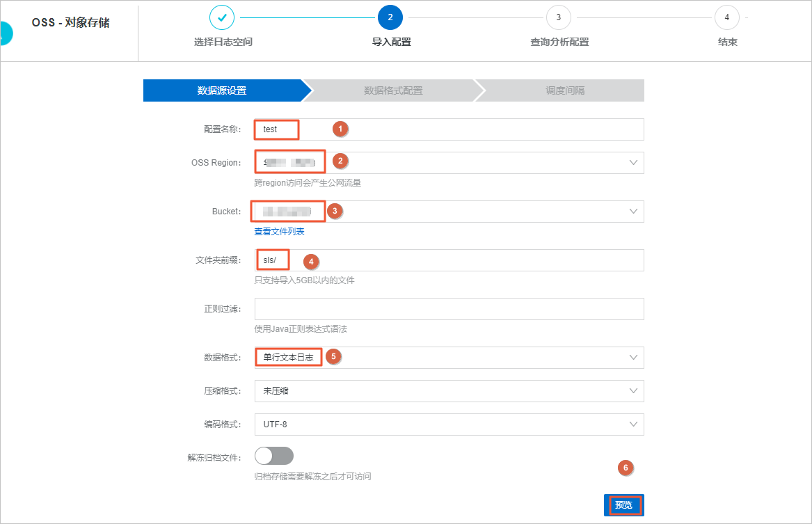812x524 pixels.
Task: Click the 文件夹前缀 input field containing sls/
Action: [449, 260]
